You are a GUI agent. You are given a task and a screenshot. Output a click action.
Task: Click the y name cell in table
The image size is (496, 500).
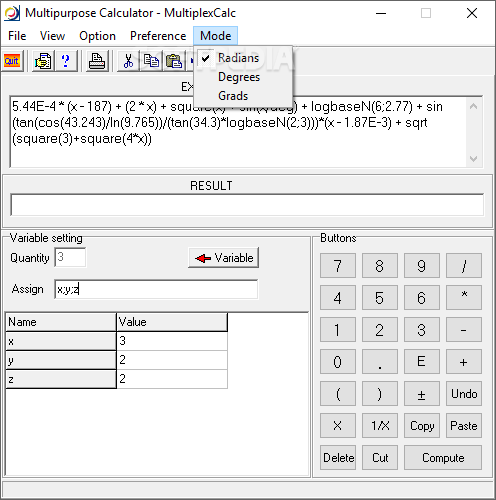(61, 360)
